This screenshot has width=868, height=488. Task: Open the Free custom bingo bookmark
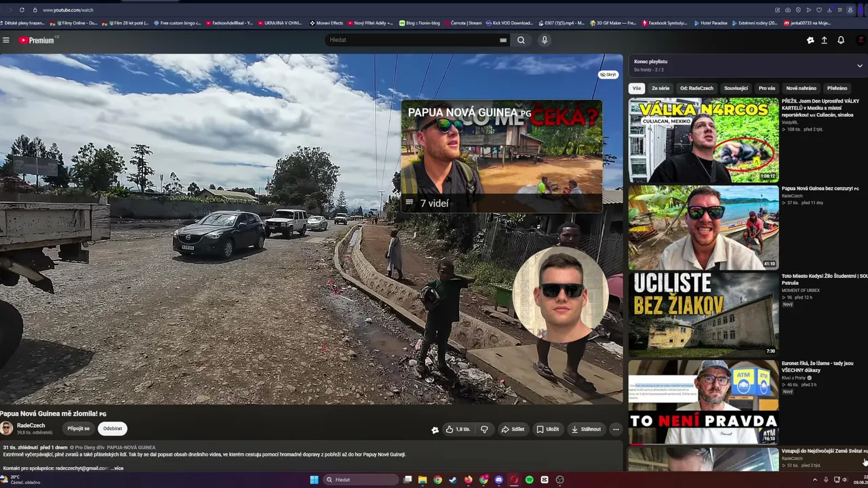coord(177,23)
